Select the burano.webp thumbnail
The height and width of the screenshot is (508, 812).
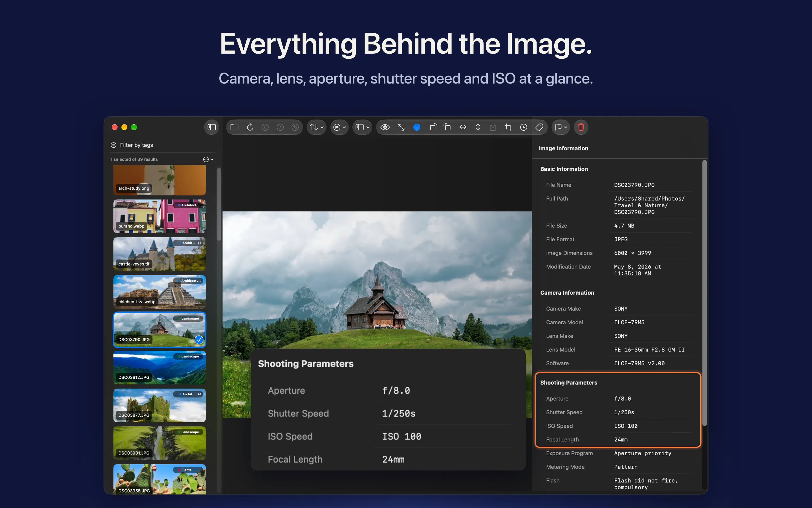(x=159, y=216)
